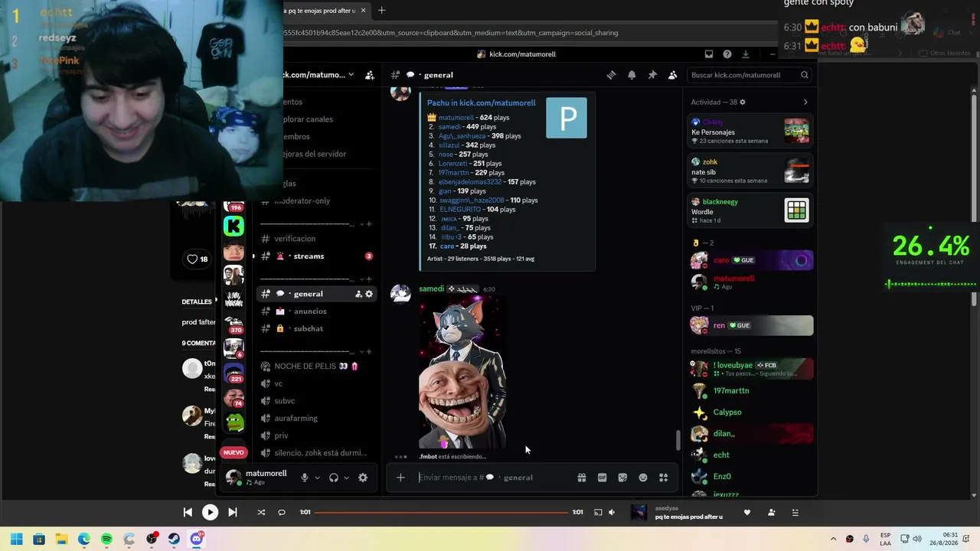The width and height of the screenshot is (980, 551).
Task: Open Pachu in kick.com/matumorell title link
Action: [x=482, y=103]
